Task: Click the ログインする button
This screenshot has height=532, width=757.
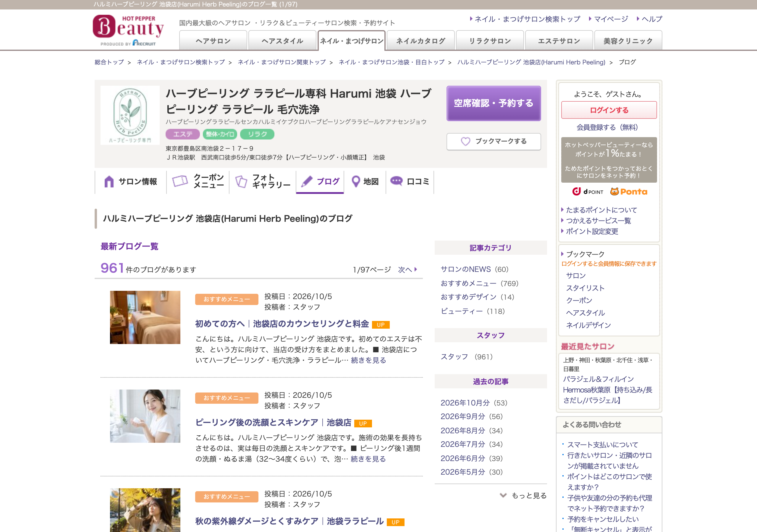Action: point(609,110)
